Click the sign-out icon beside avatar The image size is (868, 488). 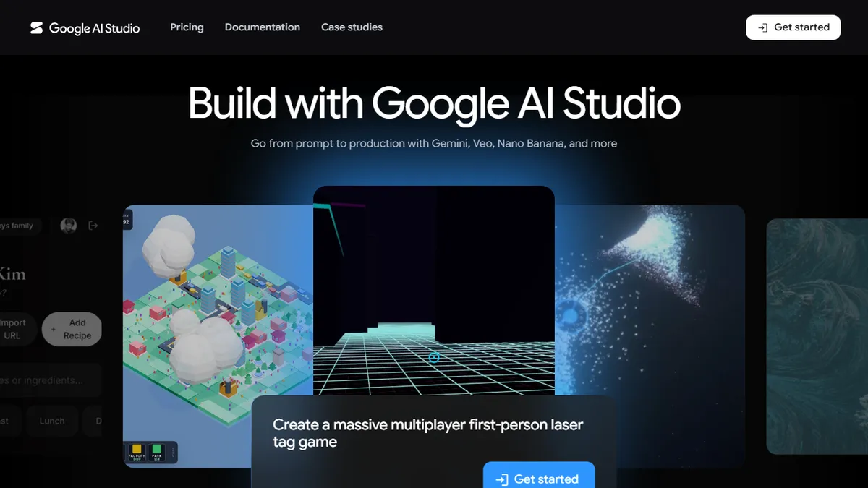coord(93,226)
